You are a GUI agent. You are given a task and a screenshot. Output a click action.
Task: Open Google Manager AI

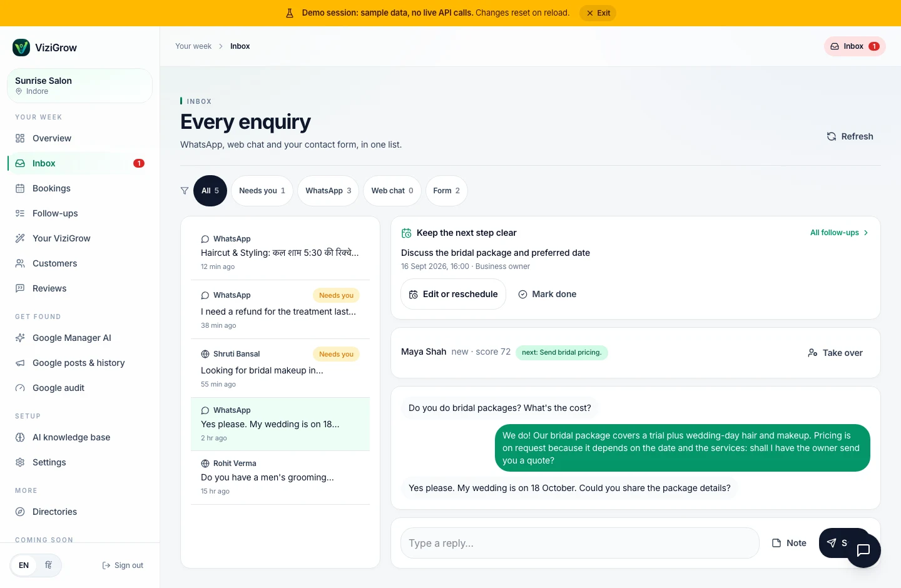pyautogui.click(x=79, y=338)
